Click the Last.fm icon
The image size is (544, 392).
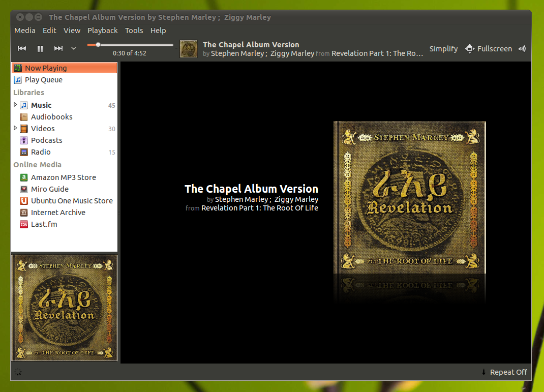pos(24,224)
